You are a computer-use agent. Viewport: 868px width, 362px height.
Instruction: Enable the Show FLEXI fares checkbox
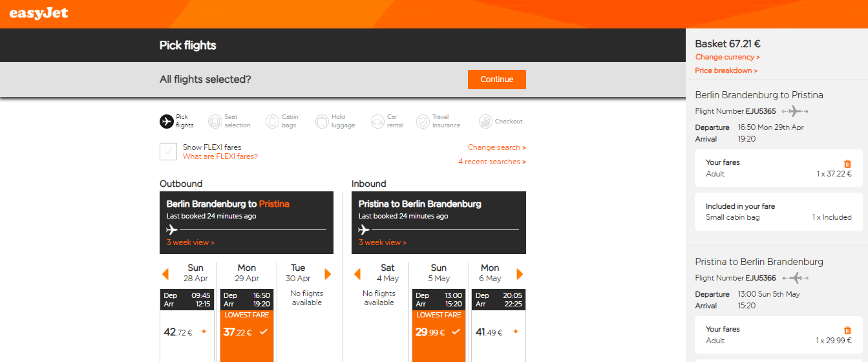(168, 151)
